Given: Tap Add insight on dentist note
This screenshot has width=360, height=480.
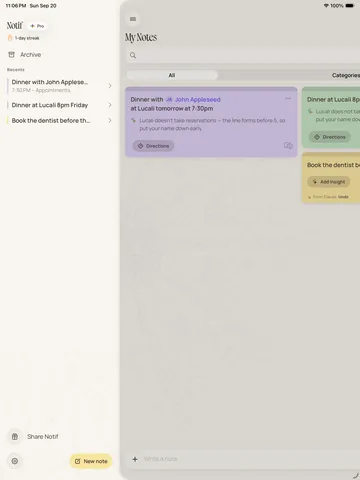Looking at the screenshot, I should tap(329, 182).
